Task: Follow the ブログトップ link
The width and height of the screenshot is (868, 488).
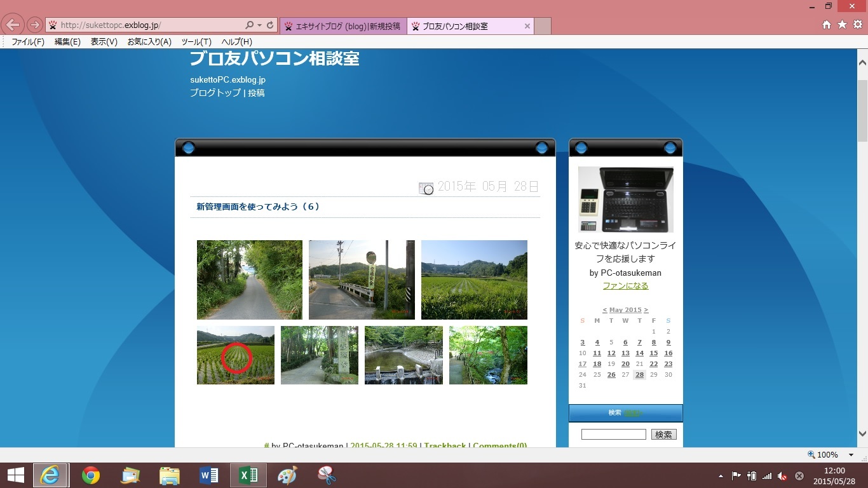Action: click(215, 93)
